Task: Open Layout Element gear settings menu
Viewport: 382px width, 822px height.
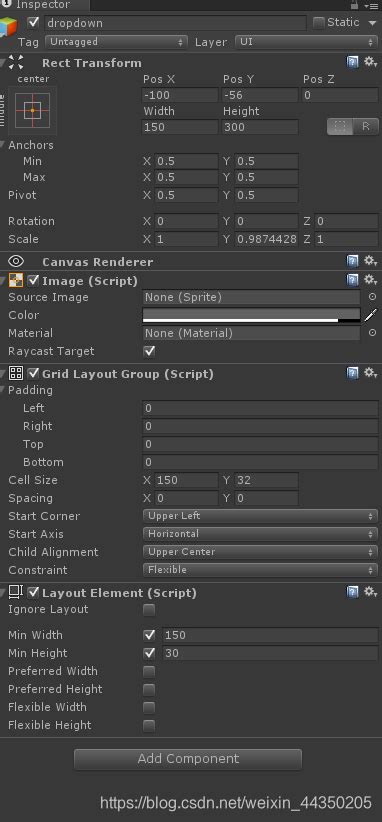Action: click(370, 592)
